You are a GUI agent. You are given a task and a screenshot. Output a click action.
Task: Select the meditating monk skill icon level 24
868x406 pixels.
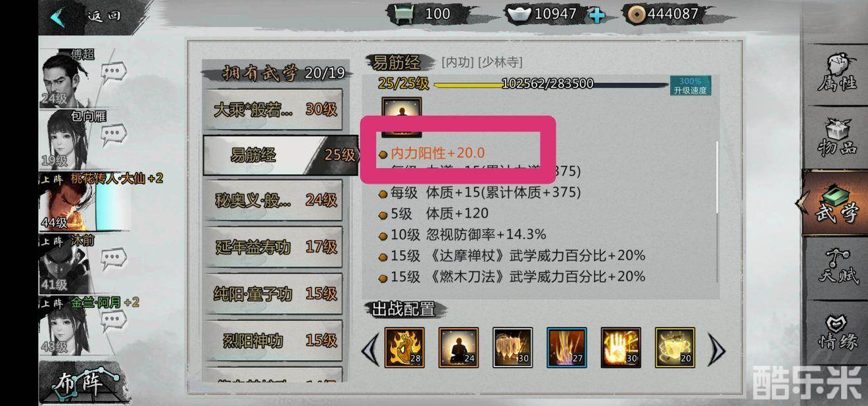point(458,347)
